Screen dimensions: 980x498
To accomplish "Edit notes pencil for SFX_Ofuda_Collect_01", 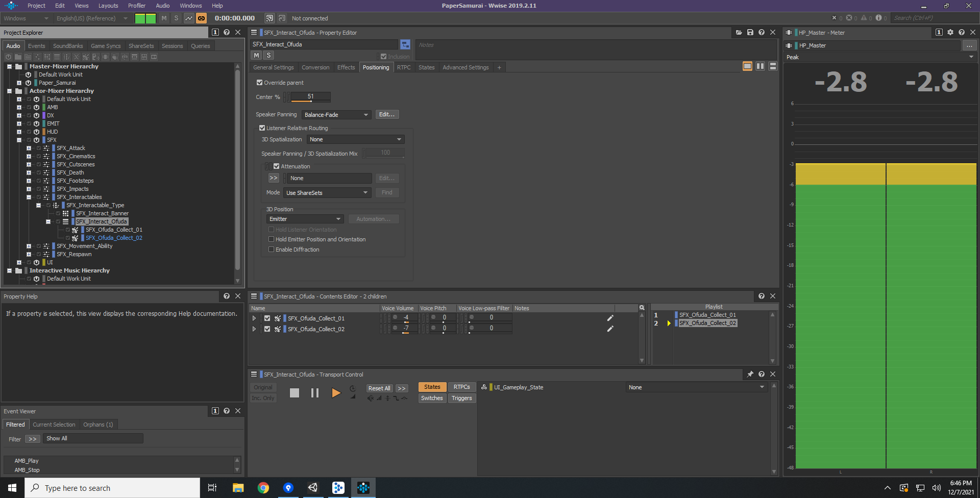I will pos(610,318).
